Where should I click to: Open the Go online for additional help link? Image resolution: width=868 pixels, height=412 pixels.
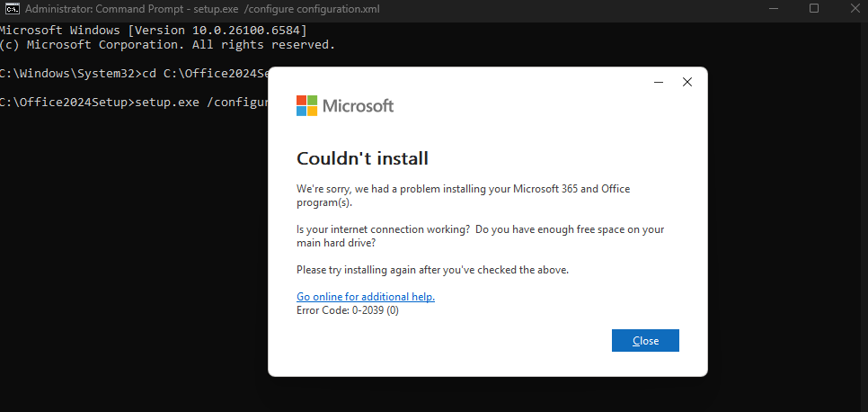pyautogui.click(x=365, y=297)
